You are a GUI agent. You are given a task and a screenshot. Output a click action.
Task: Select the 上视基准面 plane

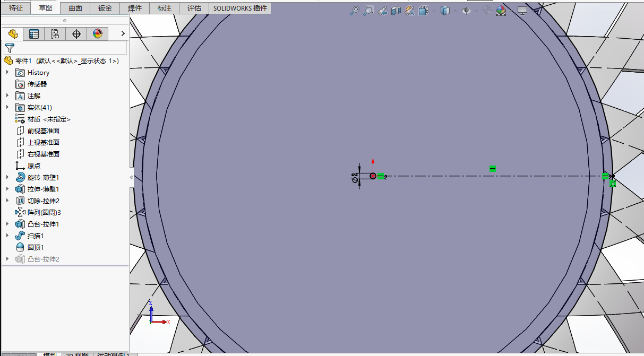tap(38, 142)
